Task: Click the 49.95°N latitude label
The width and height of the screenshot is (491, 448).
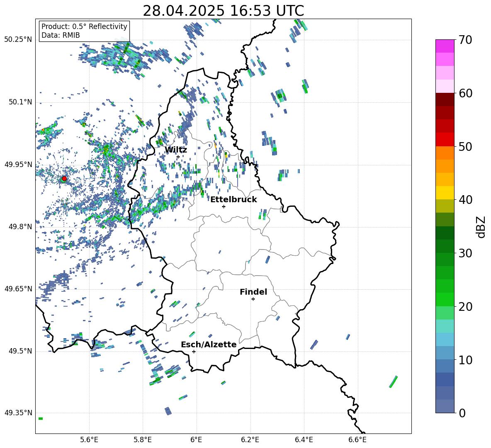Action: tap(18, 165)
